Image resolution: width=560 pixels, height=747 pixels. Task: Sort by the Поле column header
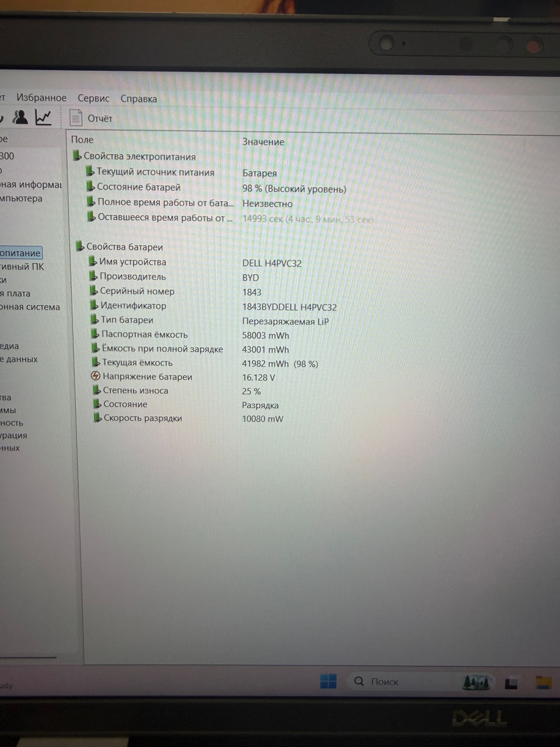tap(82, 139)
